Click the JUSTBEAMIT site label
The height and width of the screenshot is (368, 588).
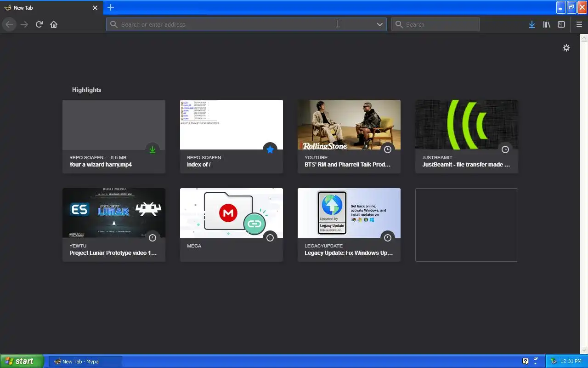click(x=437, y=157)
